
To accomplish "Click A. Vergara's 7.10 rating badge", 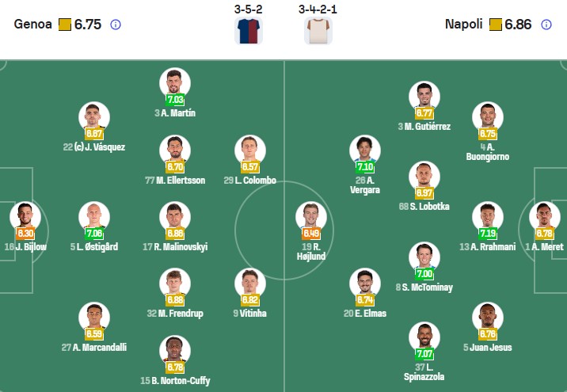I will pyautogui.click(x=366, y=167).
